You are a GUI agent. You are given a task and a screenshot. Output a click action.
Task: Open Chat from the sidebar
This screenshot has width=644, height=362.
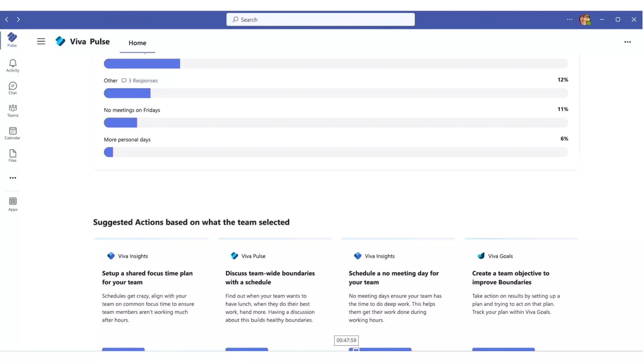click(13, 88)
